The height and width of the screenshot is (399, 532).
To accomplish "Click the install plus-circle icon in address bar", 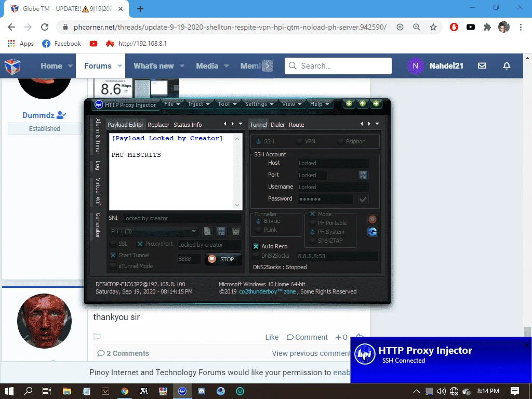I will tap(400, 27).
